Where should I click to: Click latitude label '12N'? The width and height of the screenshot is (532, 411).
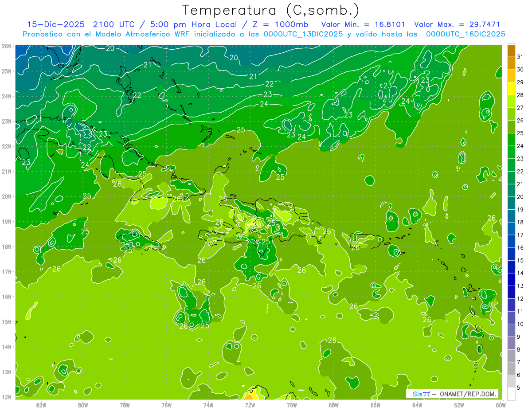click(x=7, y=397)
